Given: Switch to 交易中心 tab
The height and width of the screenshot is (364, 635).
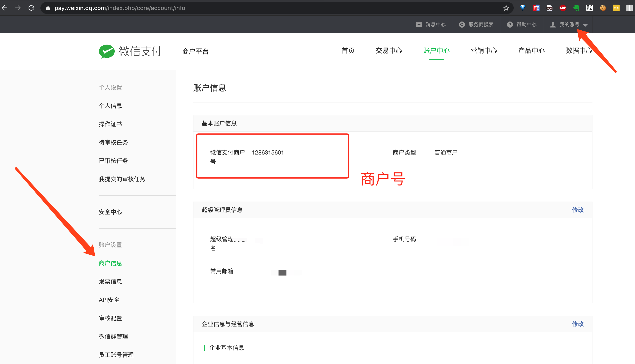Looking at the screenshot, I should [389, 51].
